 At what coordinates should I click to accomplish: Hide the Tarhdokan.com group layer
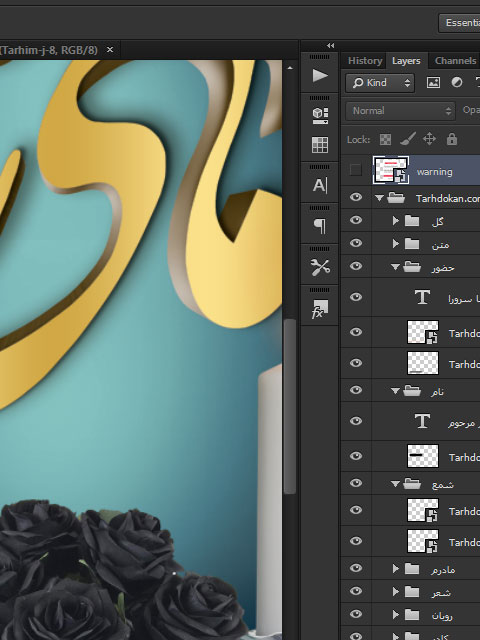(356, 198)
